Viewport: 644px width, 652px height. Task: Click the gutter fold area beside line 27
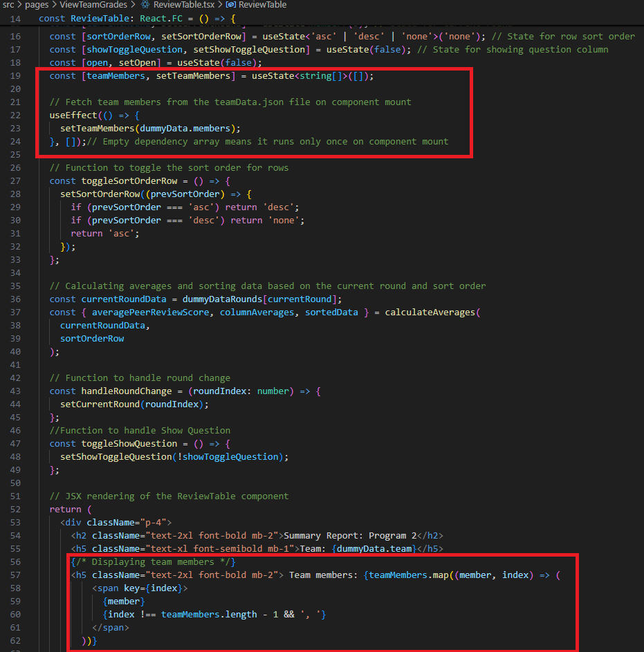(x=32, y=180)
